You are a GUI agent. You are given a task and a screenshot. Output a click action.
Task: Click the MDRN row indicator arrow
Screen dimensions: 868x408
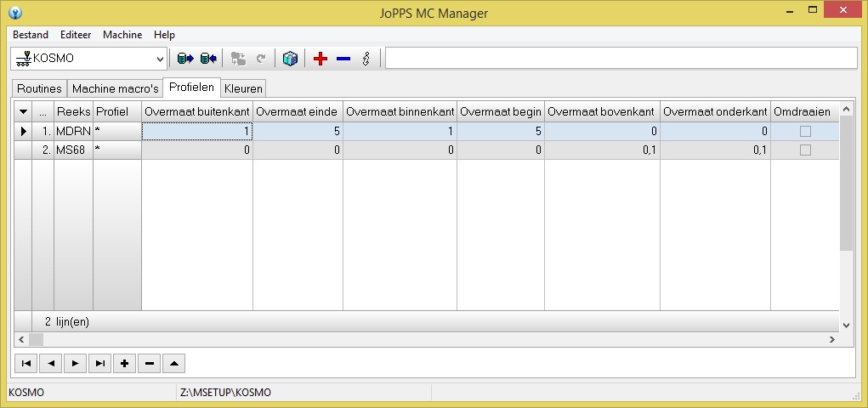(x=23, y=131)
